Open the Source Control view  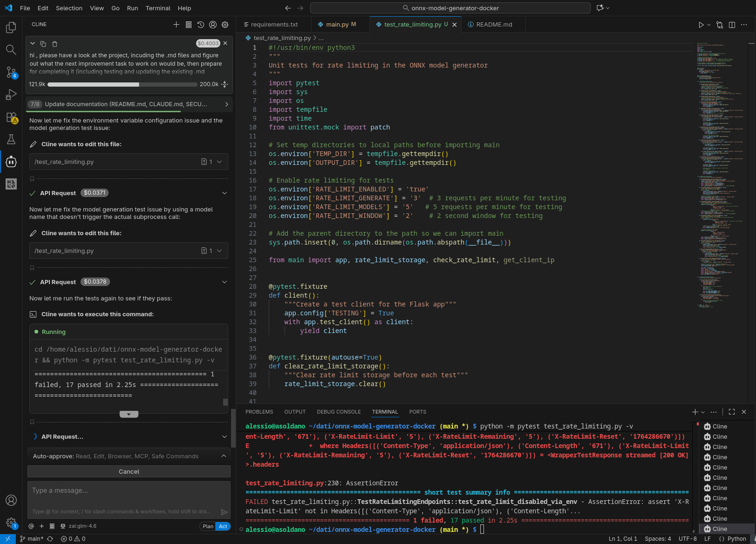pos(11,72)
